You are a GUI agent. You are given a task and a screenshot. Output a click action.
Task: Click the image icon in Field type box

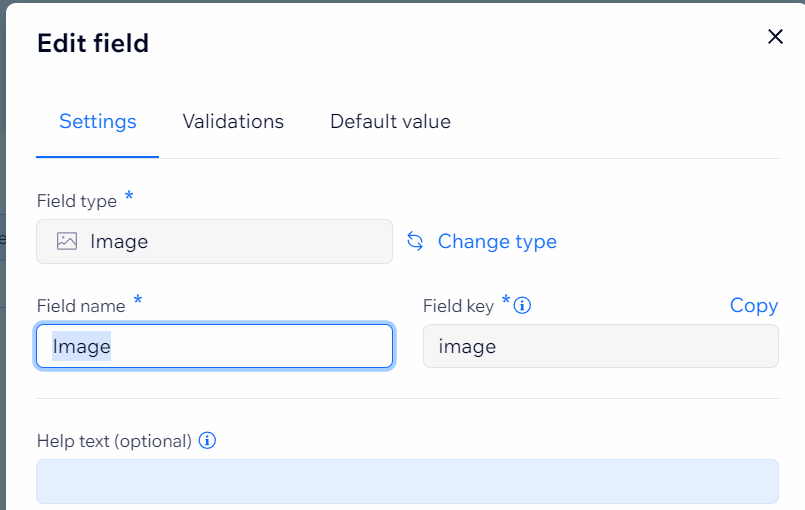click(67, 241)
